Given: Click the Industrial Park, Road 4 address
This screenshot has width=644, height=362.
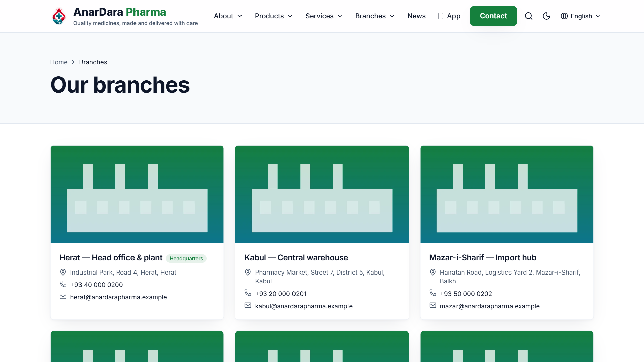Looking at the screenshot, I should [123, 273].
